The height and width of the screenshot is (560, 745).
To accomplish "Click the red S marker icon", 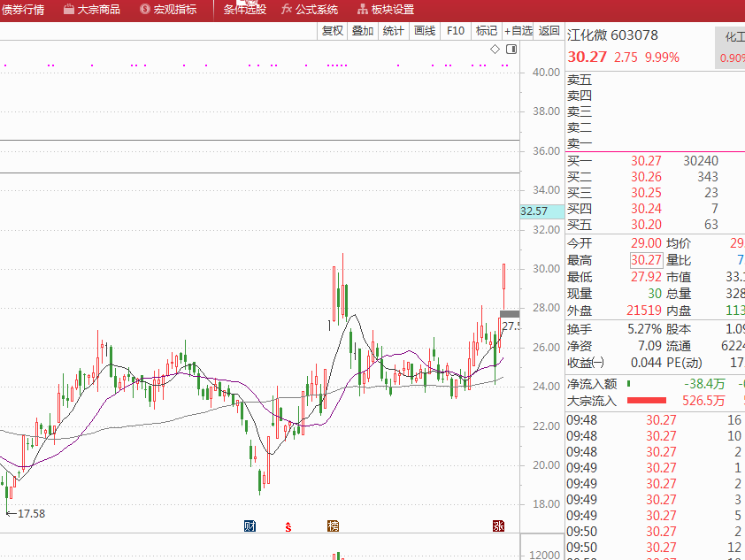I will [288, 526].
